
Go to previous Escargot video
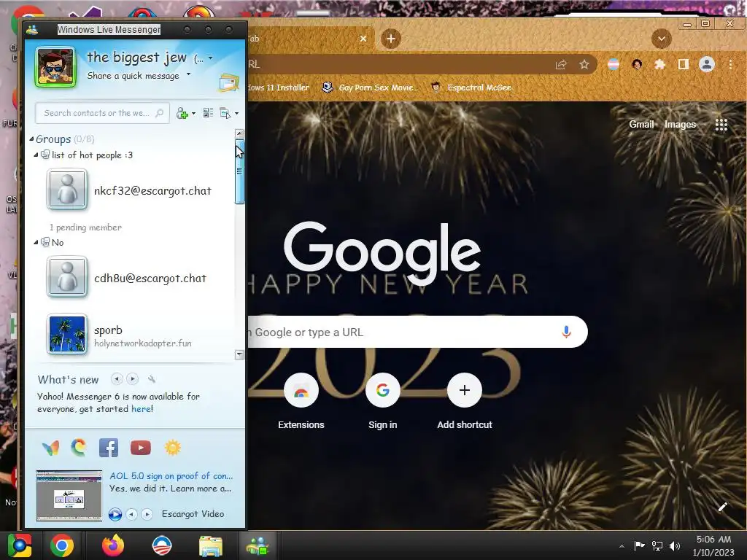132,514
